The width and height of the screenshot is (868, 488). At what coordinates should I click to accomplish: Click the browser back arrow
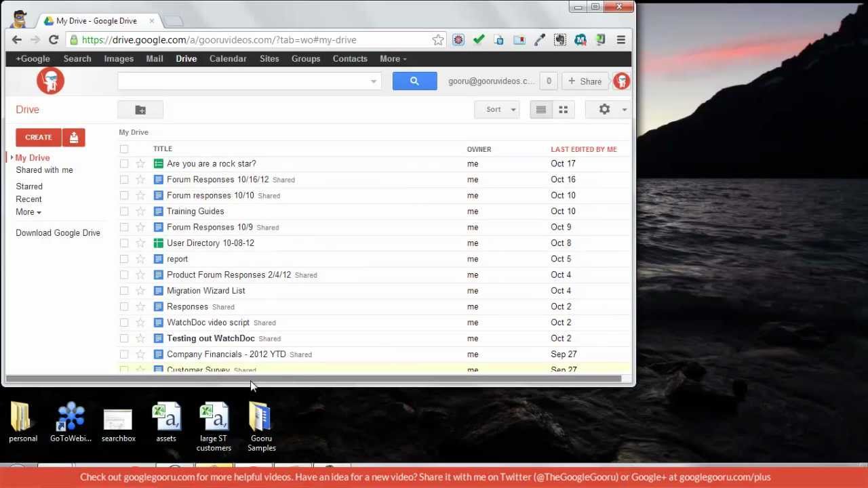click(x=17, y=40)
